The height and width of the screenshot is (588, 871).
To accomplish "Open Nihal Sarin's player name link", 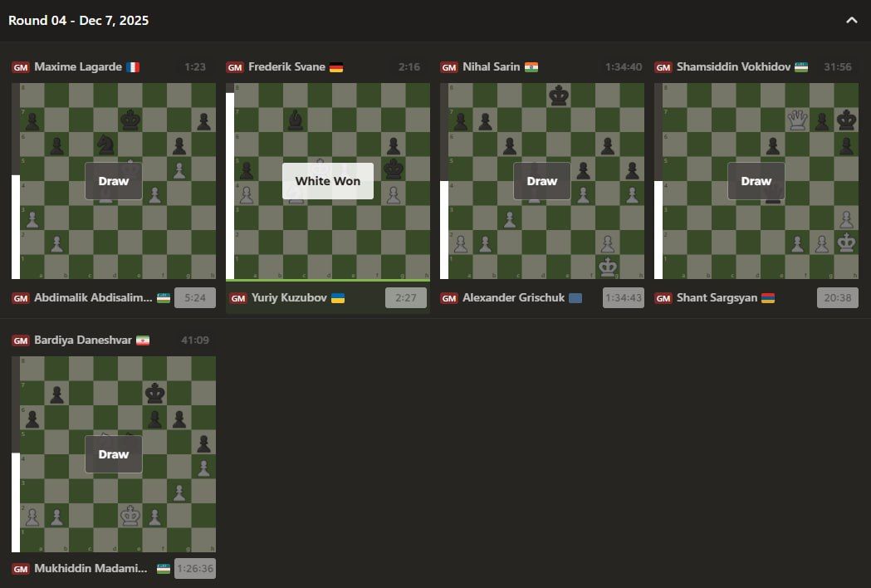I will pos(492,67).
